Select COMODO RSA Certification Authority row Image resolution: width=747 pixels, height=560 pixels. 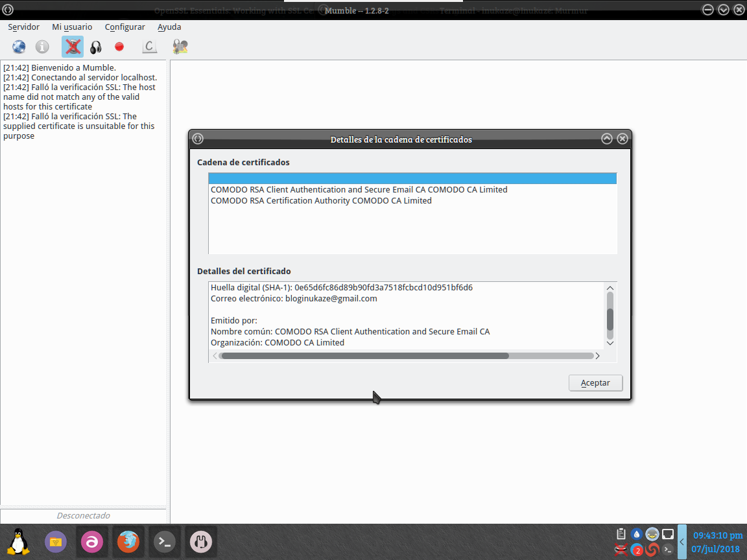point(412,200)
